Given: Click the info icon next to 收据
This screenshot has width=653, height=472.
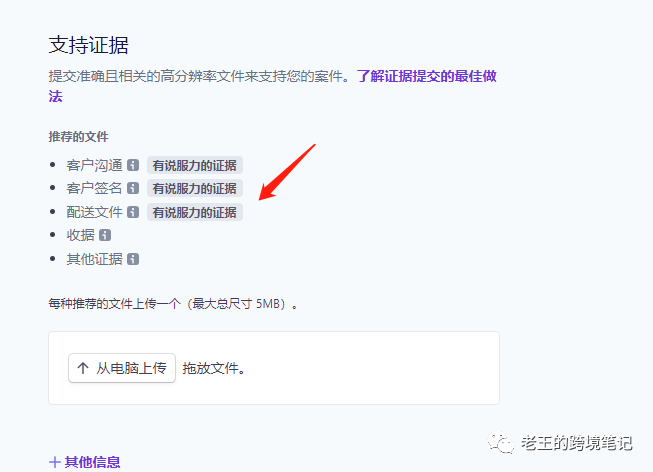Looking at the screenshot, I should tap(105, 236).
